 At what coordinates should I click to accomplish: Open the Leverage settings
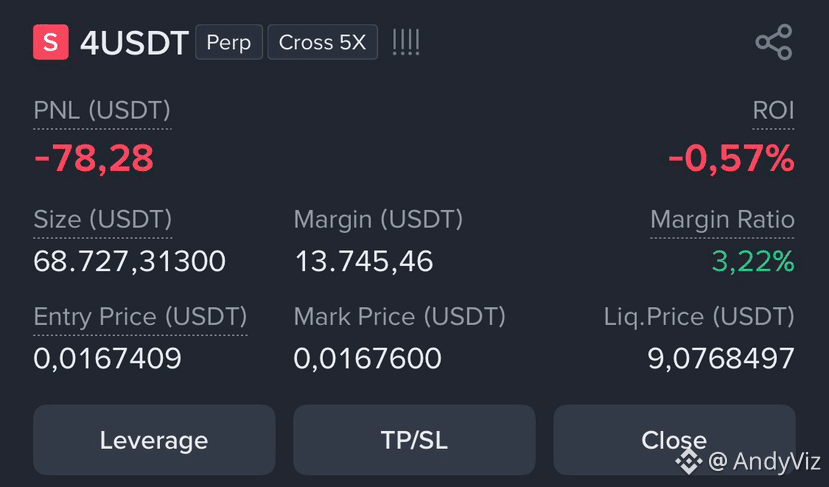tap(154, 440)
